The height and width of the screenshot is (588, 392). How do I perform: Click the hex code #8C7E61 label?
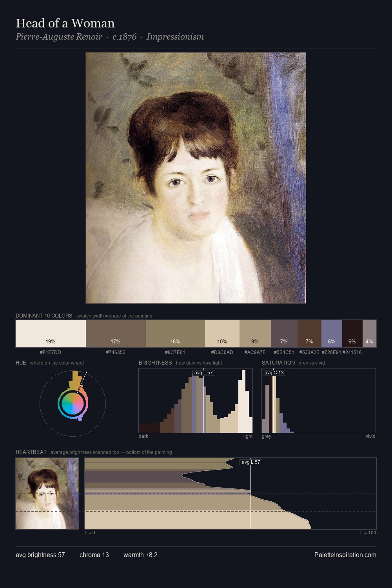175,352
